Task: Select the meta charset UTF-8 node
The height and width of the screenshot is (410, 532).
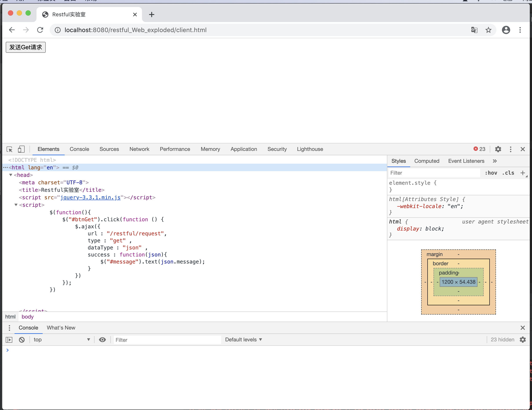Action: 54,183
